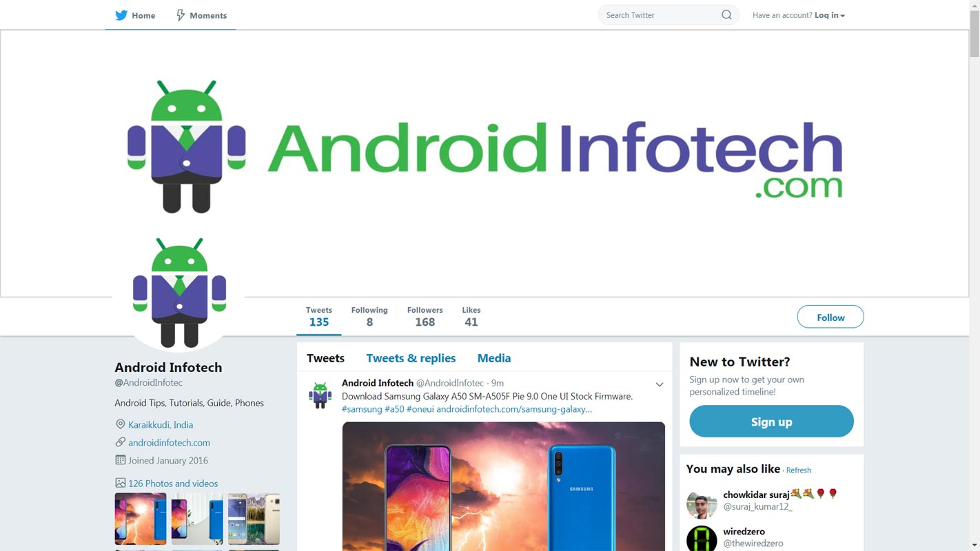
Task: Click the picture icon beside Photos and videos
Action: coord(120,483)
